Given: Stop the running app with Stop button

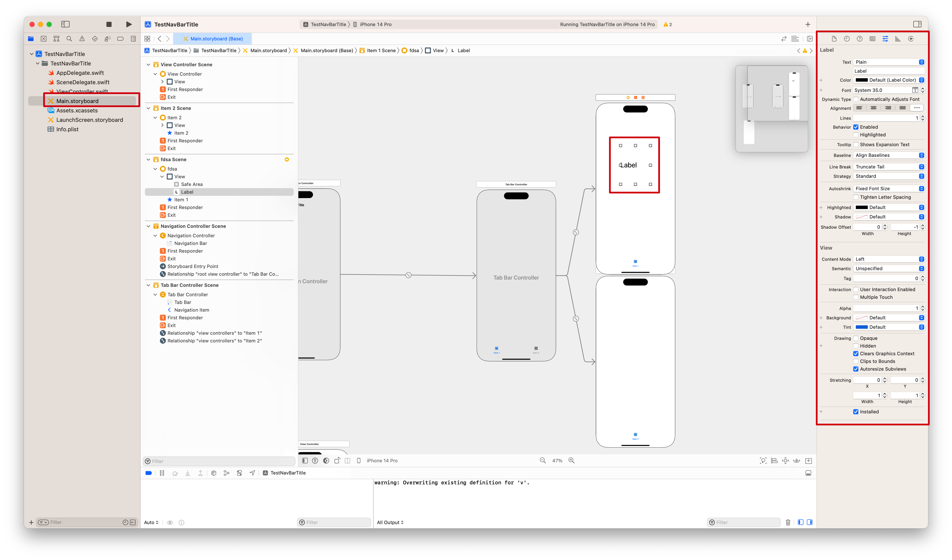Looking at the screenshot, I should [x=109, y=24].
